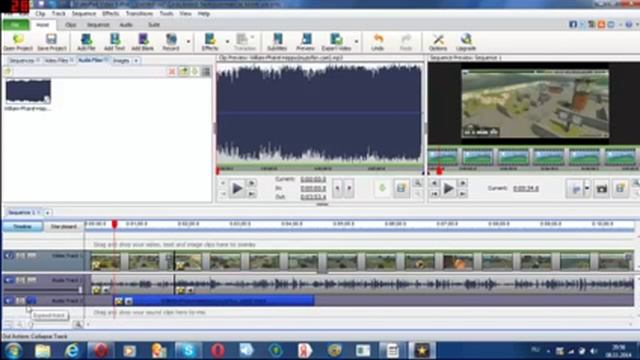Insert a text clip with Add Text
Viewport: 640px width, 360px height.
(x=114, y=42)
